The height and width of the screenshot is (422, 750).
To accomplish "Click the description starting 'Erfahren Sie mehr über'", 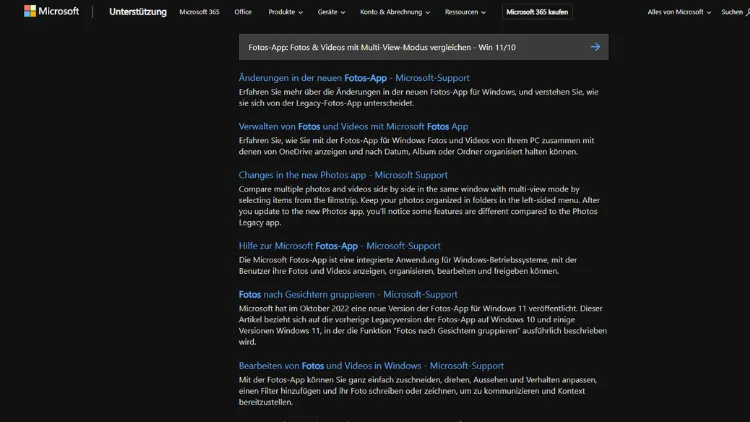I will (x=419, y=97).
